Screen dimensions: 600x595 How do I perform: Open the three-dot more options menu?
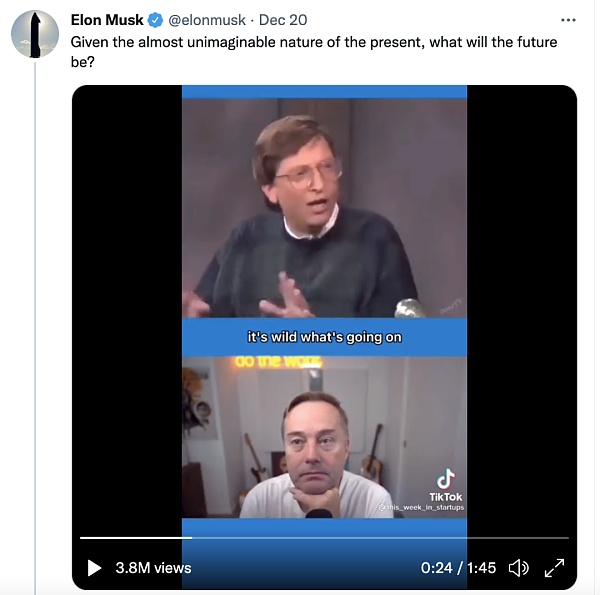pos(568,20)
